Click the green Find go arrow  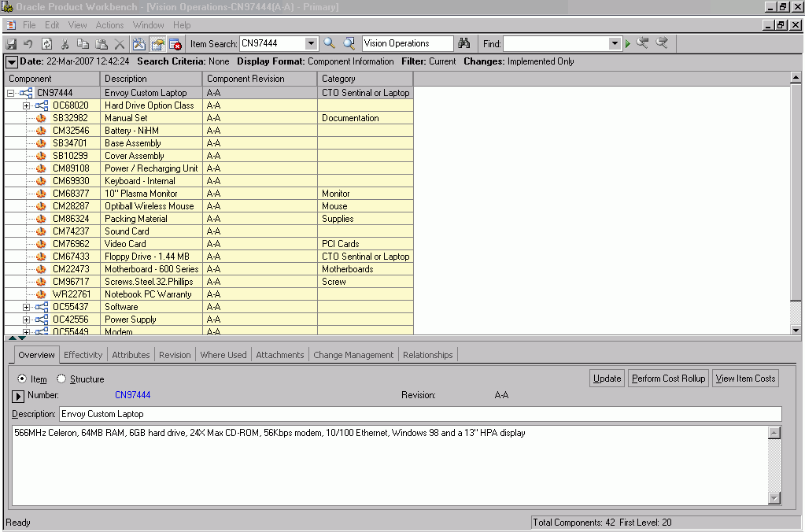pos(628,44)
